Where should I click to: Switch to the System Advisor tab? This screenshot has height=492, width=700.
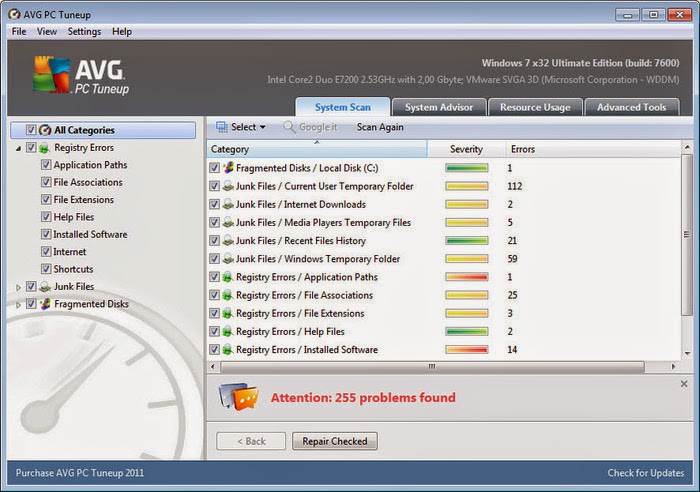[x=439, y=108]
